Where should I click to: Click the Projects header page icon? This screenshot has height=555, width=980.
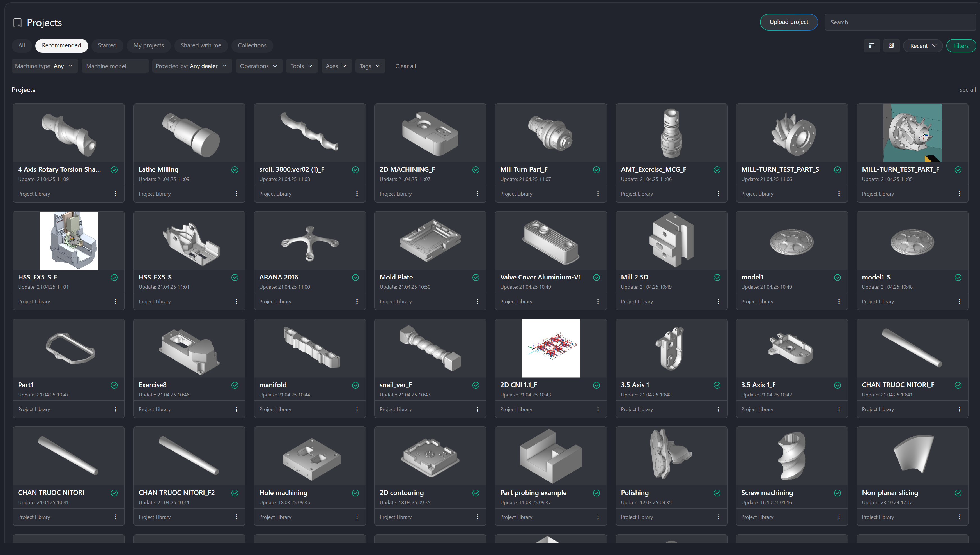(x=17, y=23)
